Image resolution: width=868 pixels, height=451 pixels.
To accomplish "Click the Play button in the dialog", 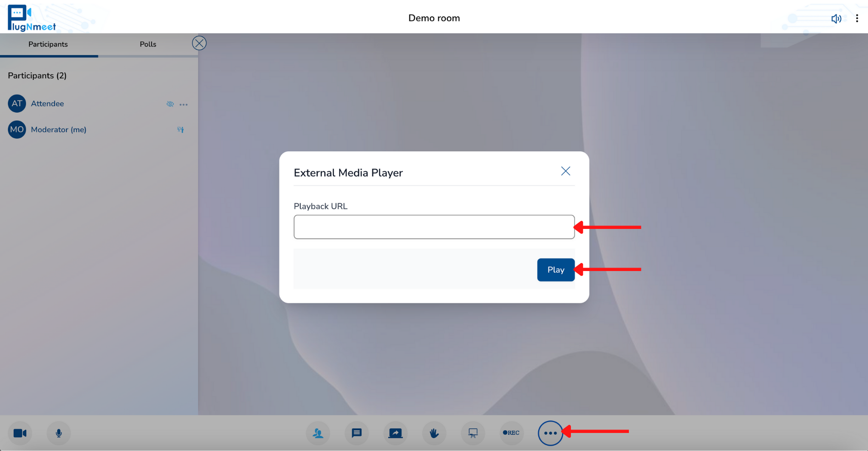I will (556, 270).
